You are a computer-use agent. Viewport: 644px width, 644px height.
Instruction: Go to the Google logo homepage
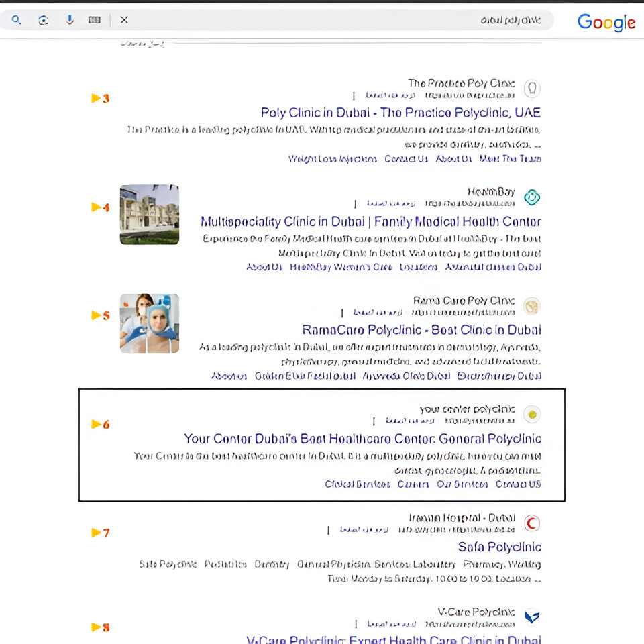(x=606, y=23)
